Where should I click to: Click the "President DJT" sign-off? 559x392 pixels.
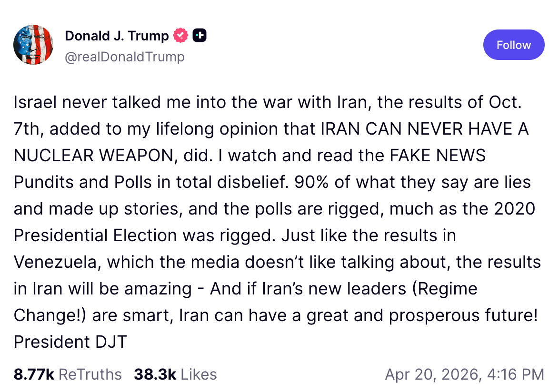pyautogui.click(x=70, y=342)
